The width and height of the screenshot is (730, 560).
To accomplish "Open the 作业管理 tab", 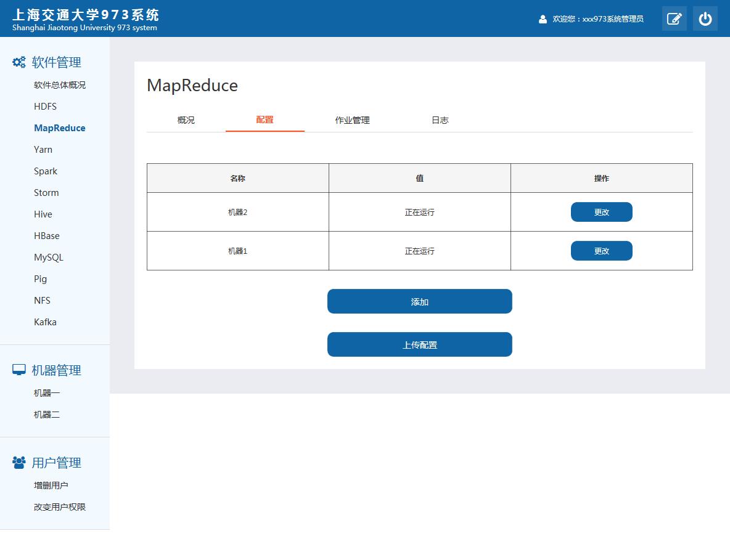I will coord(352,120).
